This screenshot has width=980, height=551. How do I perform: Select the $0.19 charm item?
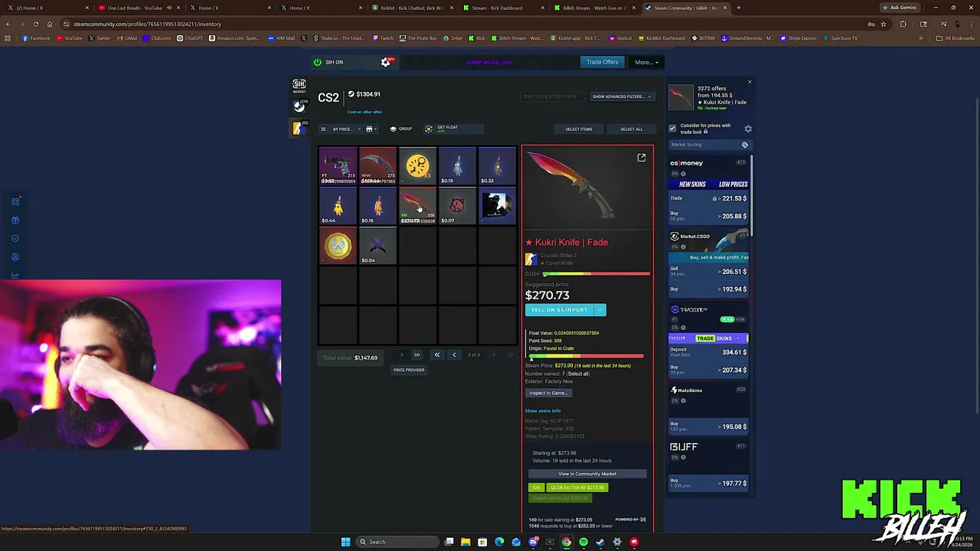pos(457,166)
